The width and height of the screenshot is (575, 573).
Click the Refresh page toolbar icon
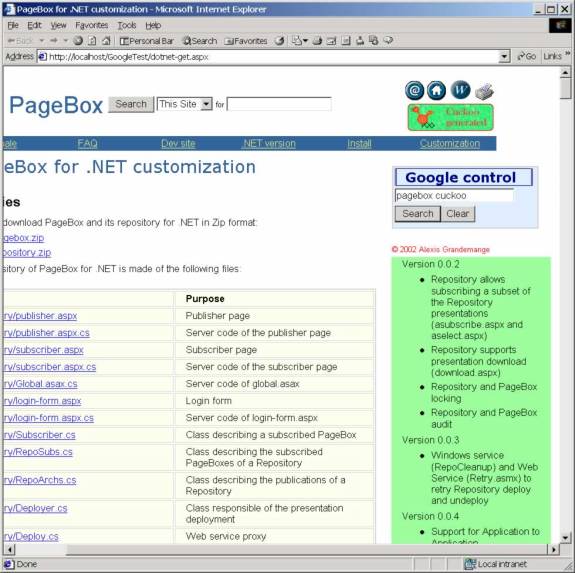click(92, 41)
